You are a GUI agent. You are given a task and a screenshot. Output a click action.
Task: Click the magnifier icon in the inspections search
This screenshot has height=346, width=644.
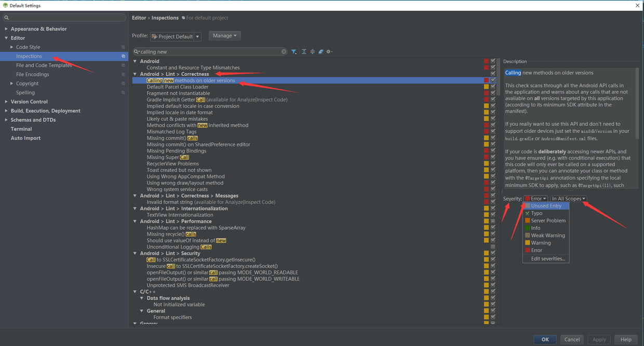(x=137, y=52)
